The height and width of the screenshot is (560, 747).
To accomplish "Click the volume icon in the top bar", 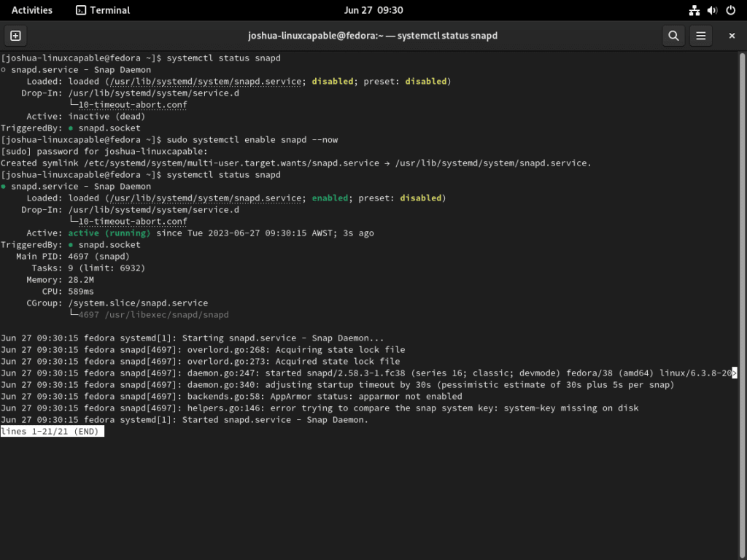I will coord(713,10).
